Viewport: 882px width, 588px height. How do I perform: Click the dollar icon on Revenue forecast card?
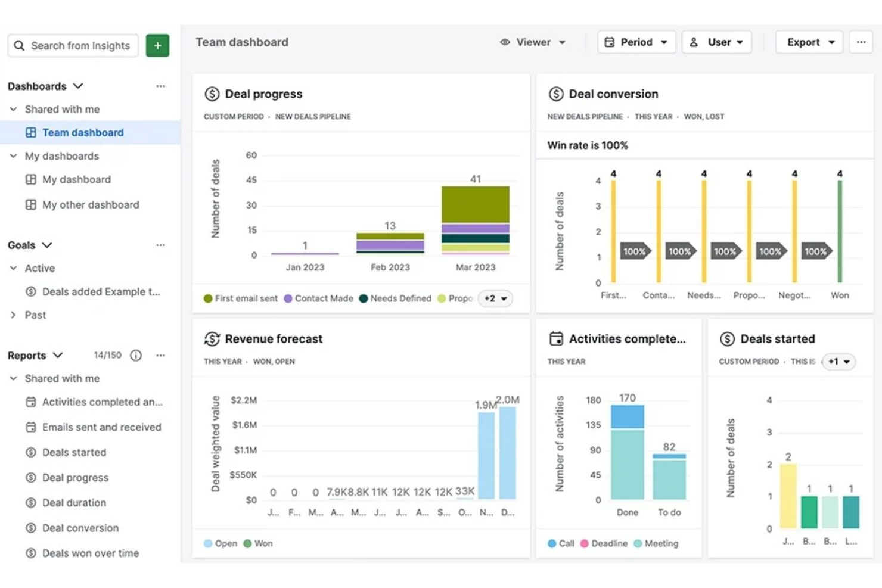tap(212, 338)
